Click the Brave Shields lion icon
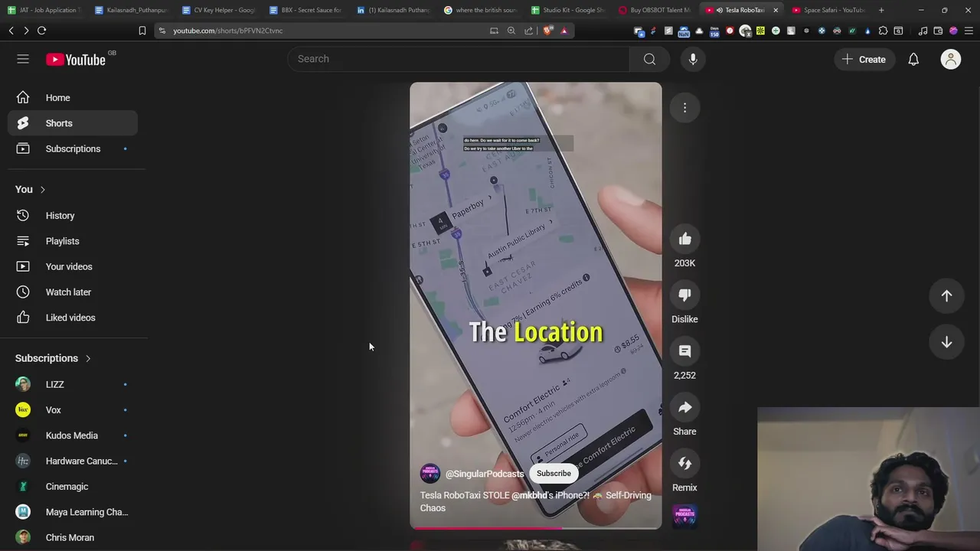Screen dimensions: 980x551 click(x=547, y=31)
